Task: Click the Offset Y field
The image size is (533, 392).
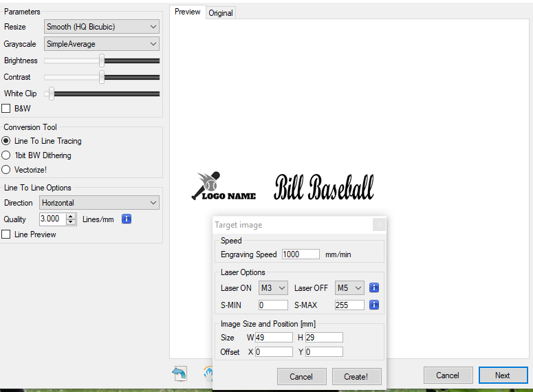Action: click(324, 351)
